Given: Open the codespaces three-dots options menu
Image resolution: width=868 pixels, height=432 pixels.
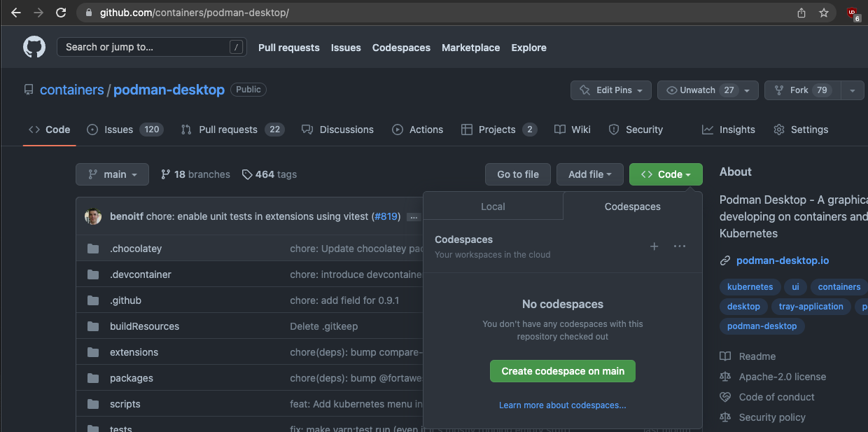Looking at the screenshot, I should (679, 246).
